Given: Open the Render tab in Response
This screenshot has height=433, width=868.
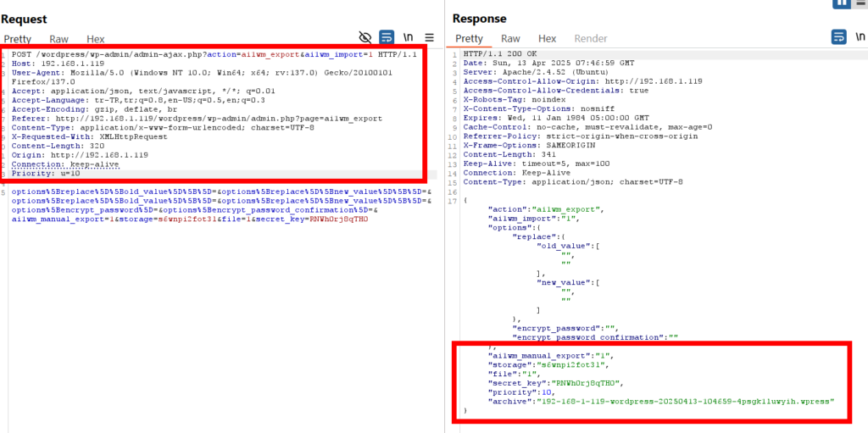Looking at the screenshot, I should coord(591,39).
